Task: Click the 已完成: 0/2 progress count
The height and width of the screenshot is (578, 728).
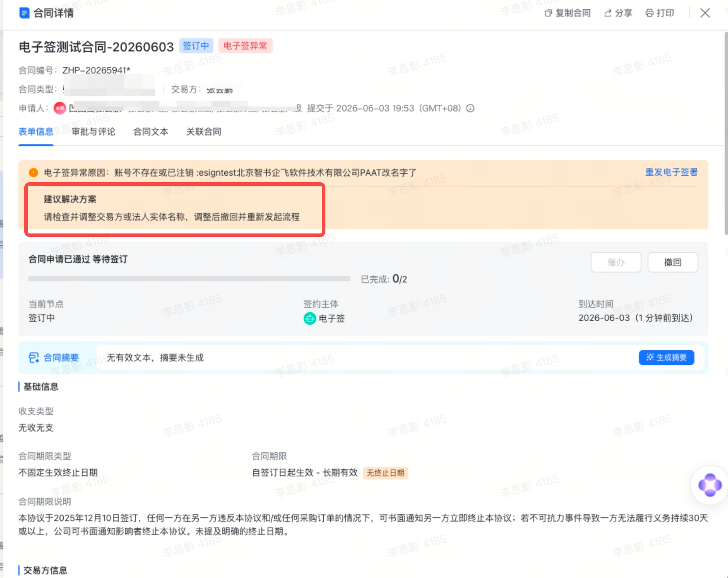Action: tap(384, 279)
